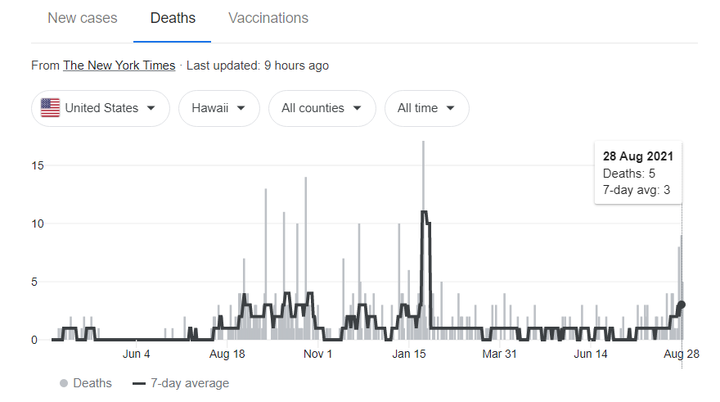The width and height of the screenshot is (720, 402).
Task: Click the 28 Aug 2021 tooltip box
Action: [638, 173]
